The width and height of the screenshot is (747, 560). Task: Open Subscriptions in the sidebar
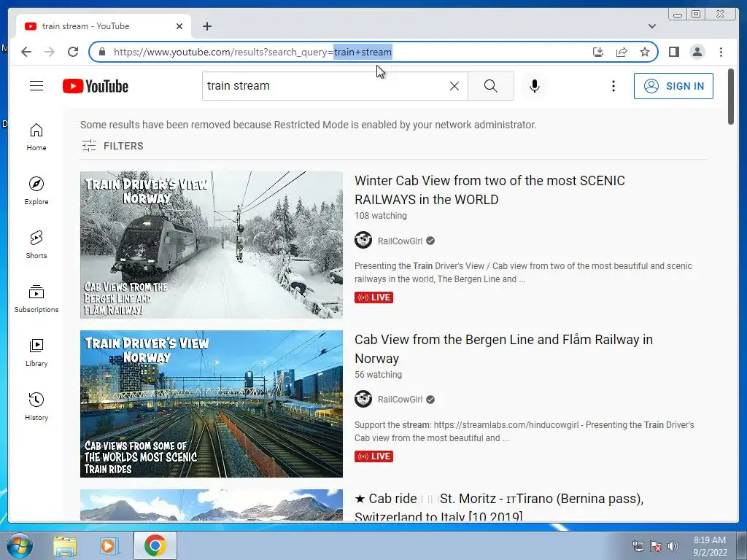36,298
